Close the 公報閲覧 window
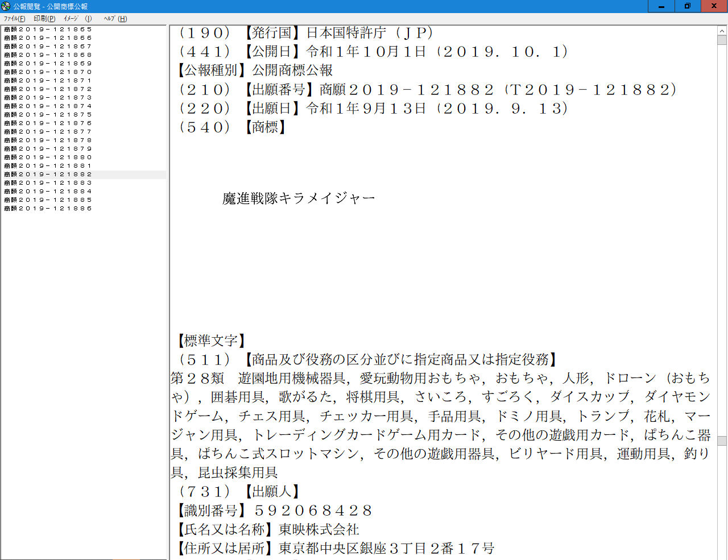Image resolution: width=728 pixels, height=560 pixels. coord(714,6)
